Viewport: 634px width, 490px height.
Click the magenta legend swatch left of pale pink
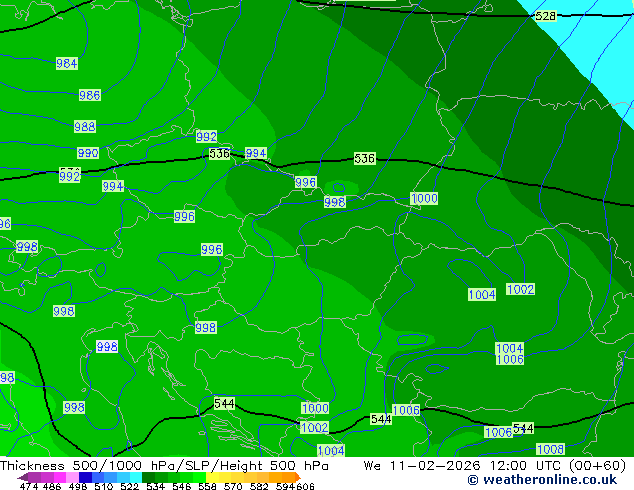pyautogui.click(x=60, y=477)
